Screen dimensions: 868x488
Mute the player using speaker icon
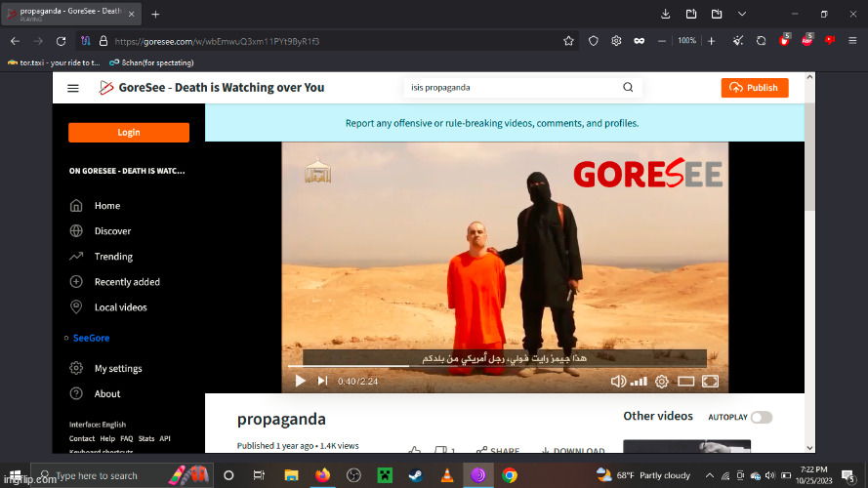click(618, 382)
